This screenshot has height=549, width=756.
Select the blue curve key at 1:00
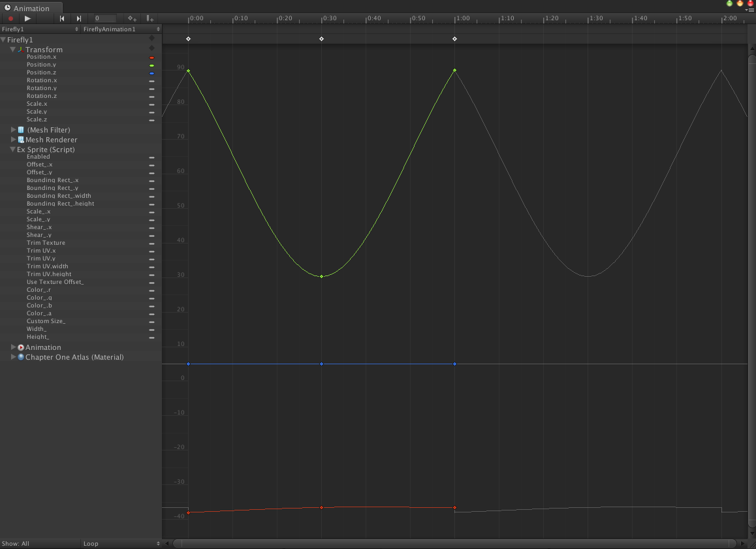454,364
